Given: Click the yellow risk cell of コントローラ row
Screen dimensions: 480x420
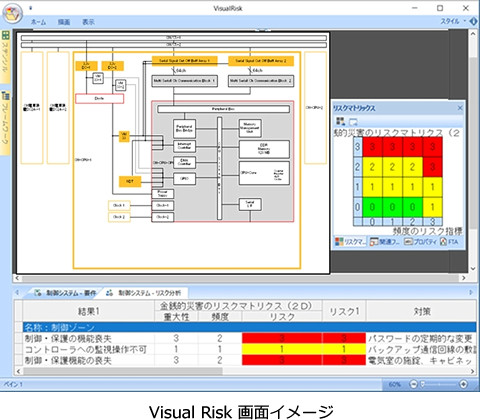Looking at the screenshot, I should (x=282, y=349).
